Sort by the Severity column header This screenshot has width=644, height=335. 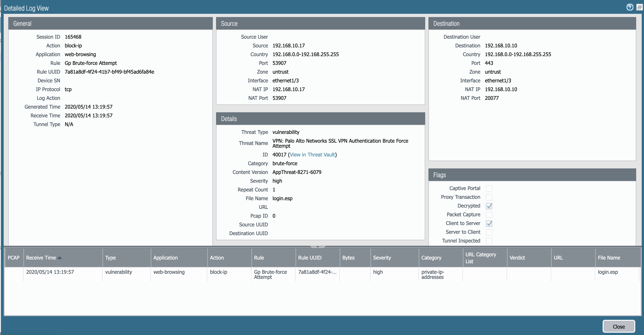click(382, 258)
